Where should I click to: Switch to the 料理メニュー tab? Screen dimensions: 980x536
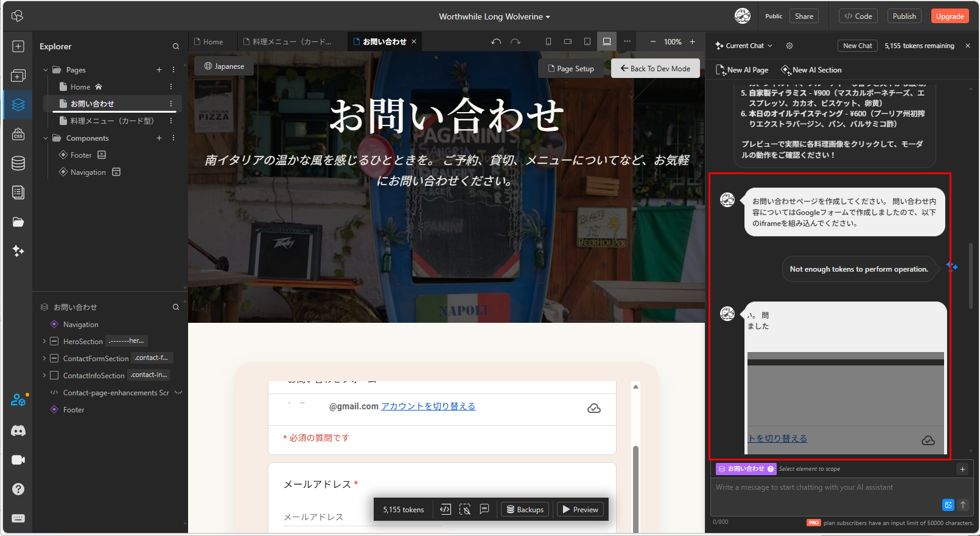[287, 41]
